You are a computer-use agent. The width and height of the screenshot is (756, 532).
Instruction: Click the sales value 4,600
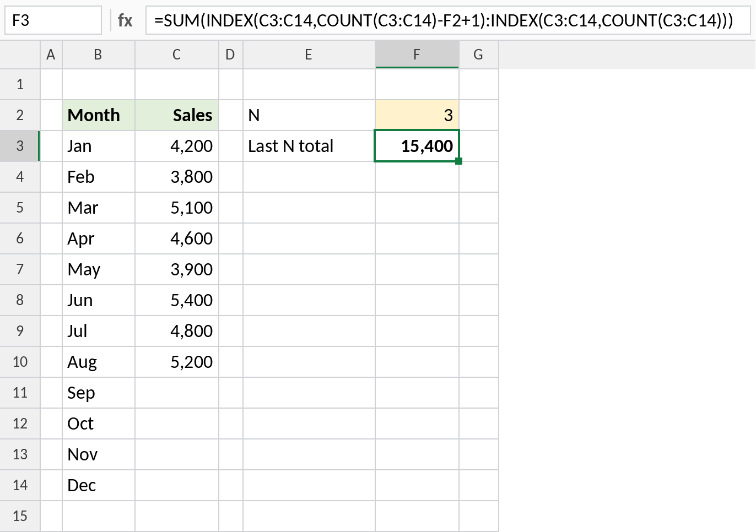point(177,238)
